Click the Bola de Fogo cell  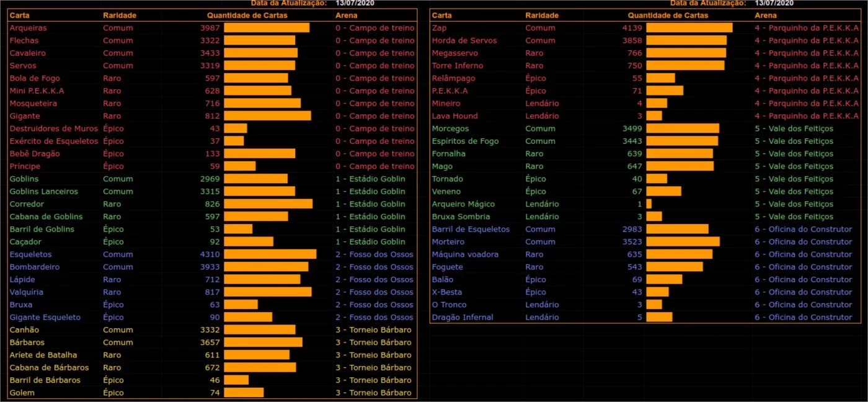(x=33, y=78)
